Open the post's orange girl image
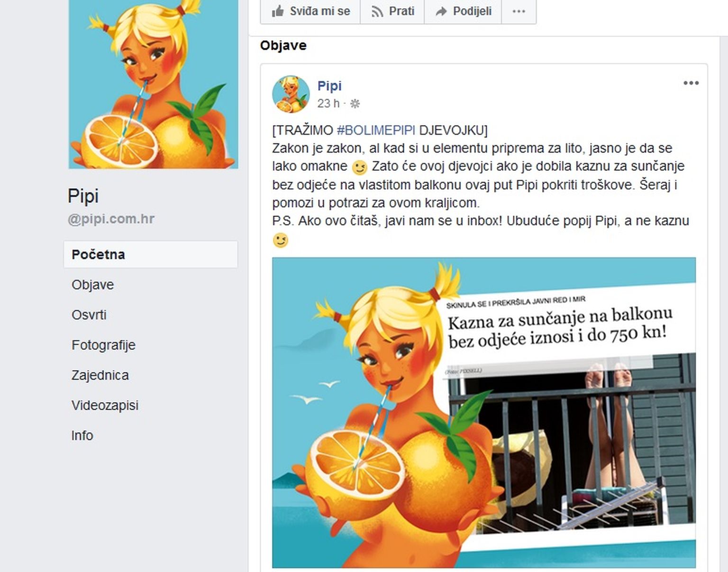 point(484,413)
